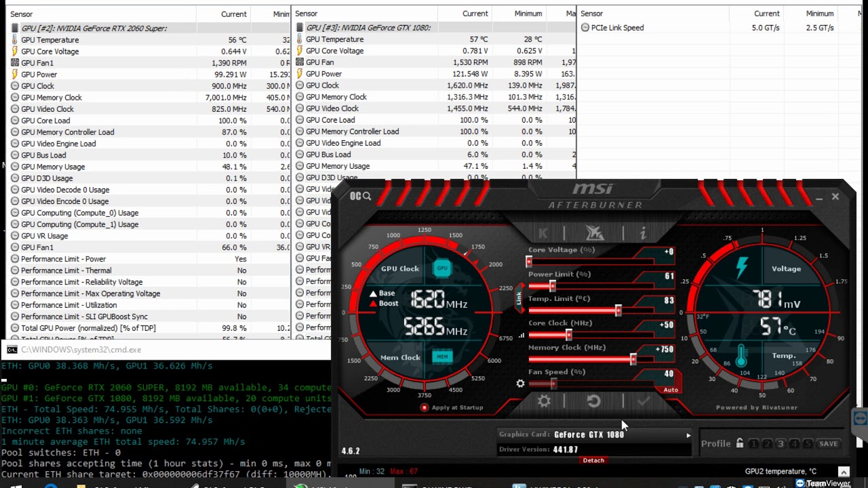This screenshot has width=868, height=488.
Task: Click the Detach button below Afterburner
Action: [x=593, y=460]
